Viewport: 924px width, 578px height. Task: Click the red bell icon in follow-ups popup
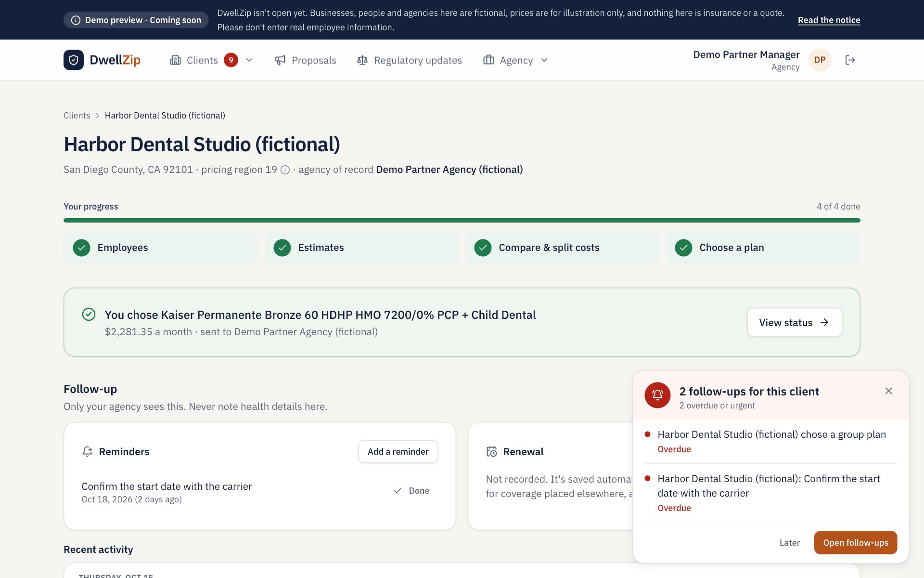(x=657, y=395)
